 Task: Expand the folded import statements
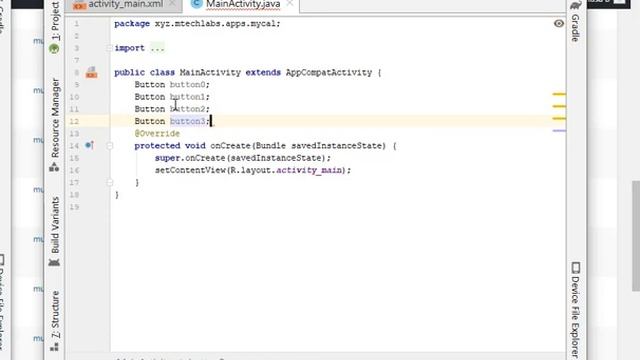(x=109, y=48)
